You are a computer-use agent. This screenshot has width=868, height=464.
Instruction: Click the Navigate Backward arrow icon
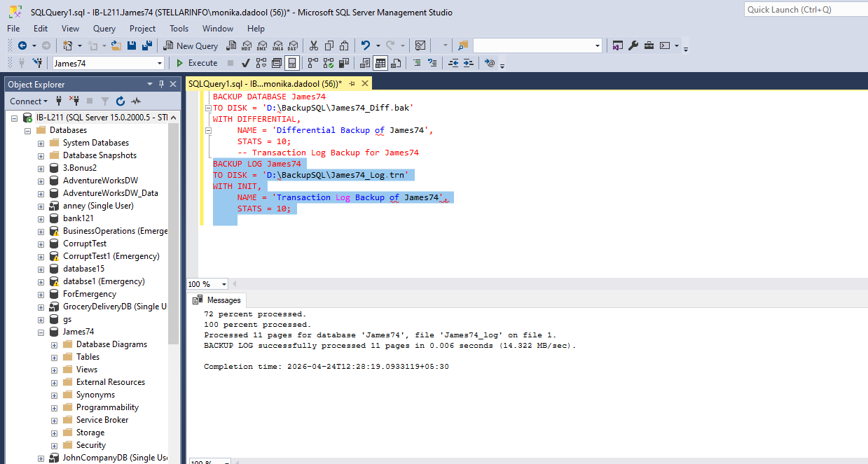pyautogui.click(x=22, y=45)
